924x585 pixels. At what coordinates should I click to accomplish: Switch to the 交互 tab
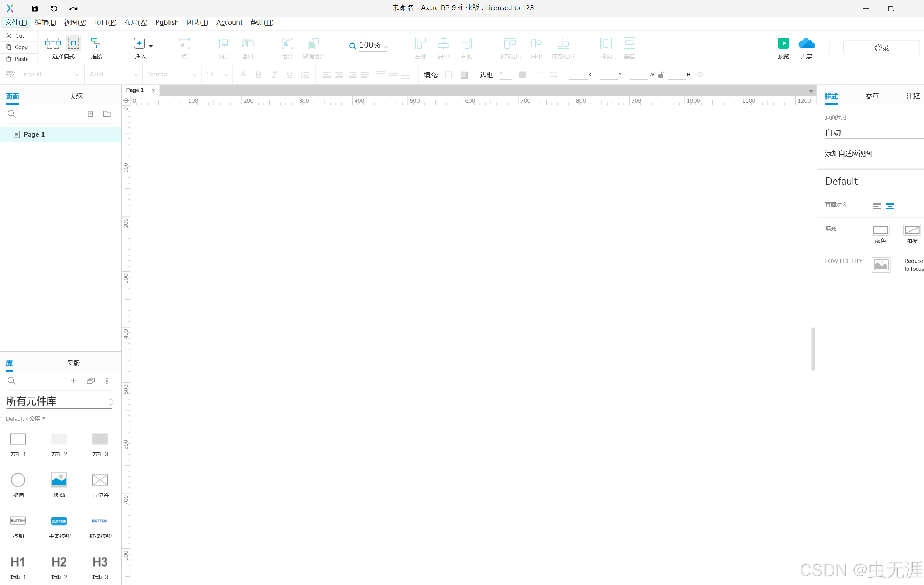872,96
